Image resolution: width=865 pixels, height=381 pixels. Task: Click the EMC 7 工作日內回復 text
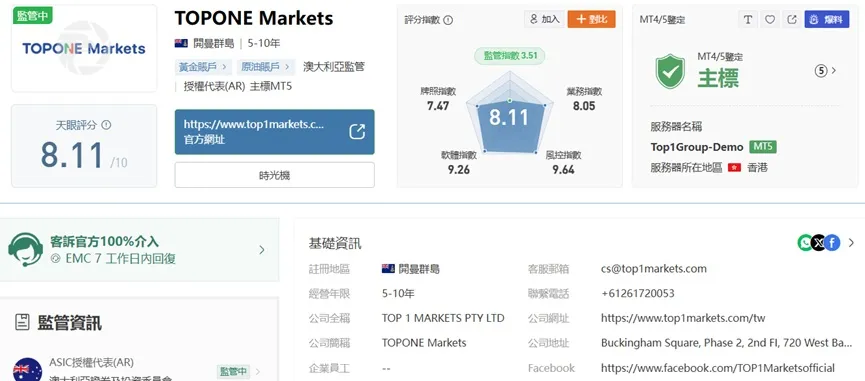[x=120, y=259]
